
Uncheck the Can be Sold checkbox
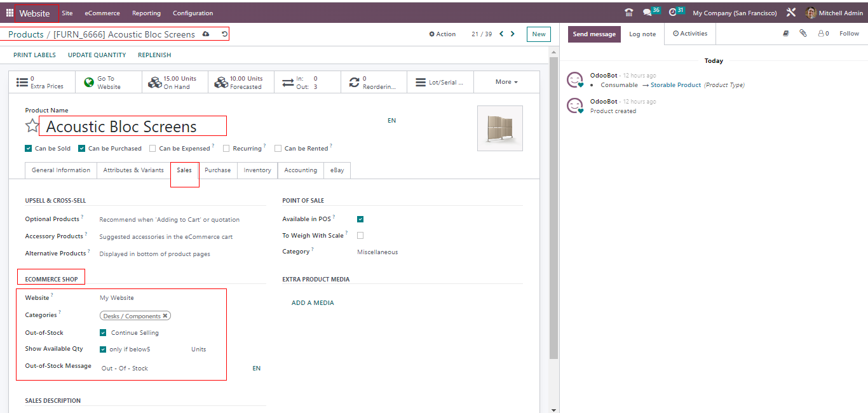pyautogui.click(x=28, y=149)
